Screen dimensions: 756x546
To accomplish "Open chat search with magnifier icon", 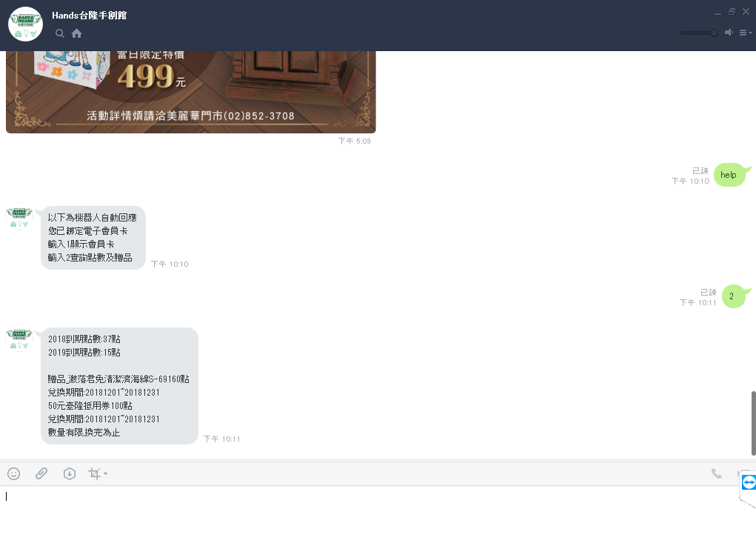I will pyautogui.click(x=60, y=33).
